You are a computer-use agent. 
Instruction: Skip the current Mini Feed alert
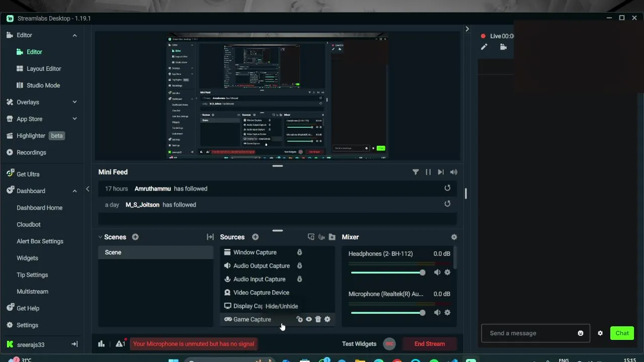tap(441, 172)
